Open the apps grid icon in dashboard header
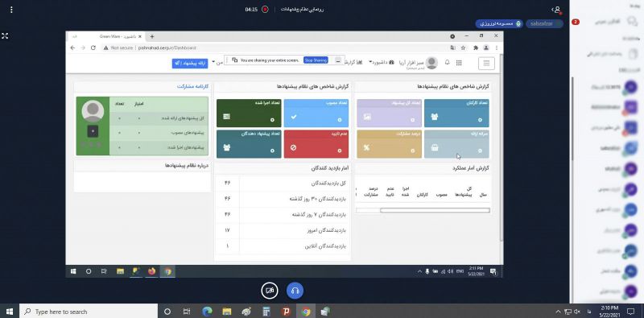The width and height of the screenshot is (644, 318). (459, 63)
